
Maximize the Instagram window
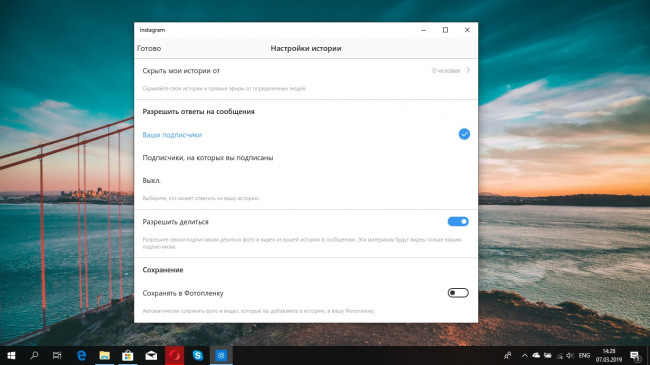[x=445, y=30]
